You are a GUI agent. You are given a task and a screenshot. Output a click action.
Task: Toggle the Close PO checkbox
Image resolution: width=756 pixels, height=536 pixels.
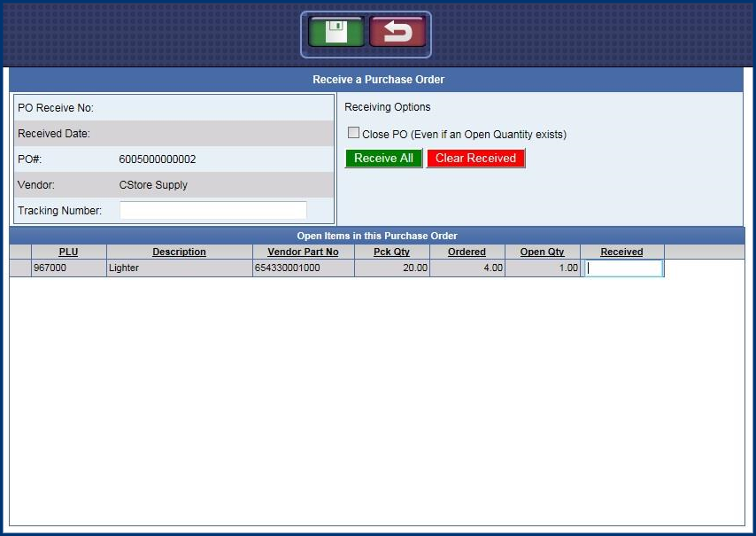(x=354, y=133)
